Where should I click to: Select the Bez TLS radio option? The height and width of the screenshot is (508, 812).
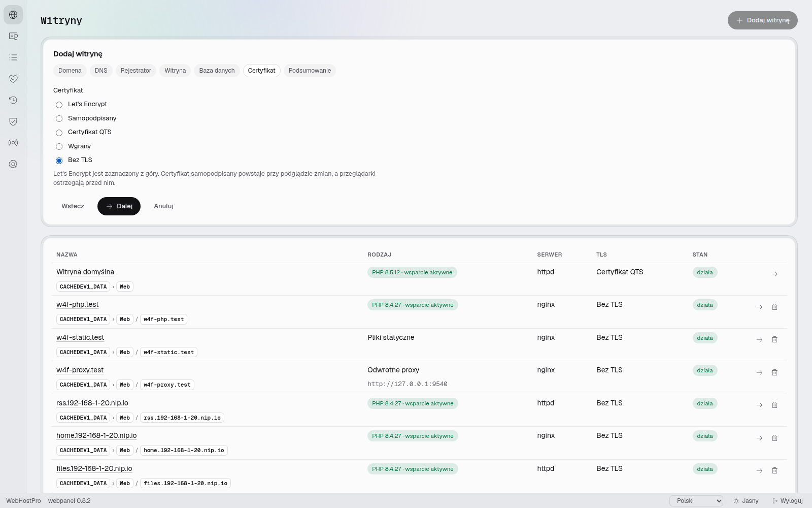coord(59,161)
